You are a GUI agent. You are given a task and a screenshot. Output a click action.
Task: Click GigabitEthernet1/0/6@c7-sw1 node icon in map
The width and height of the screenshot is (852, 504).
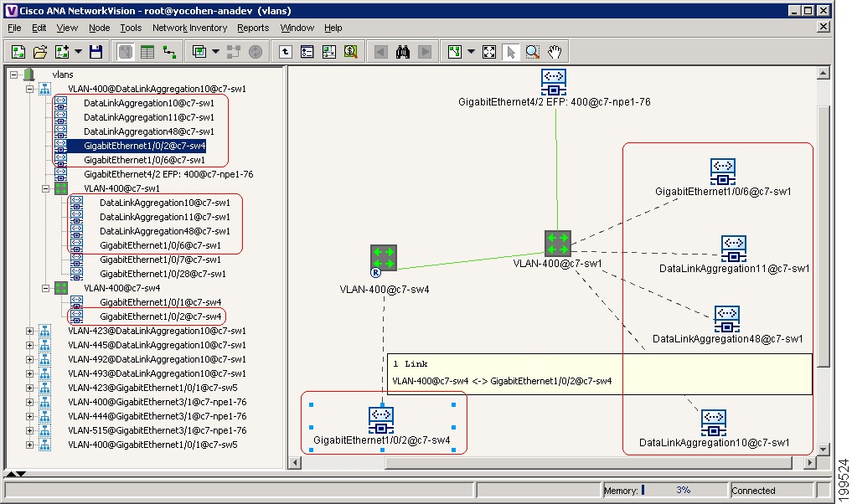(x=723, y=172)
